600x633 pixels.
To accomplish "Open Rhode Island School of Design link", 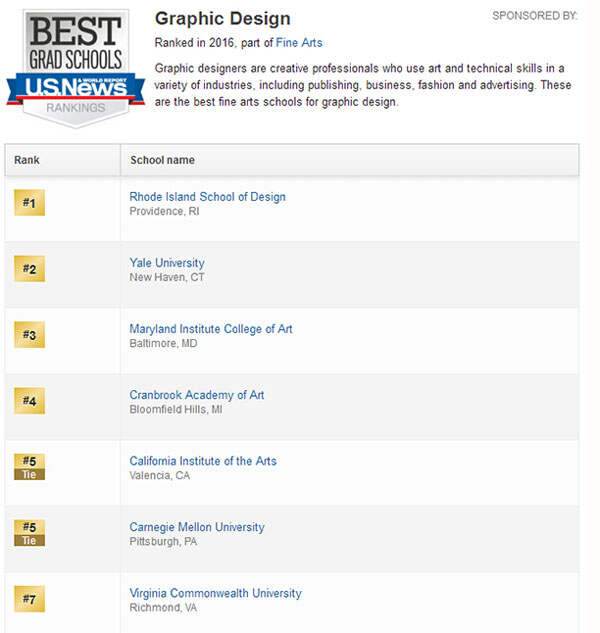I will [207, 197].
